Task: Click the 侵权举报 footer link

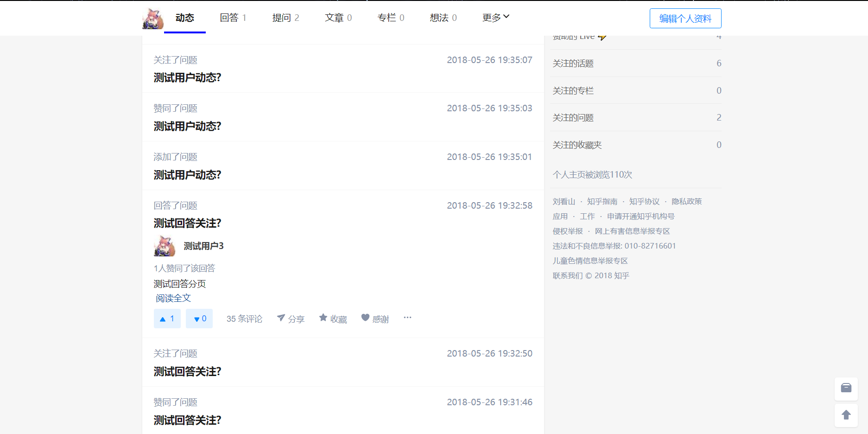Action: [x=568, y=231]
